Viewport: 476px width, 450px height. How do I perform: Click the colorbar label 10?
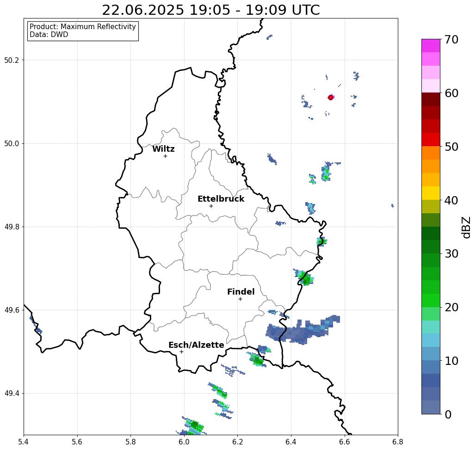451,361
